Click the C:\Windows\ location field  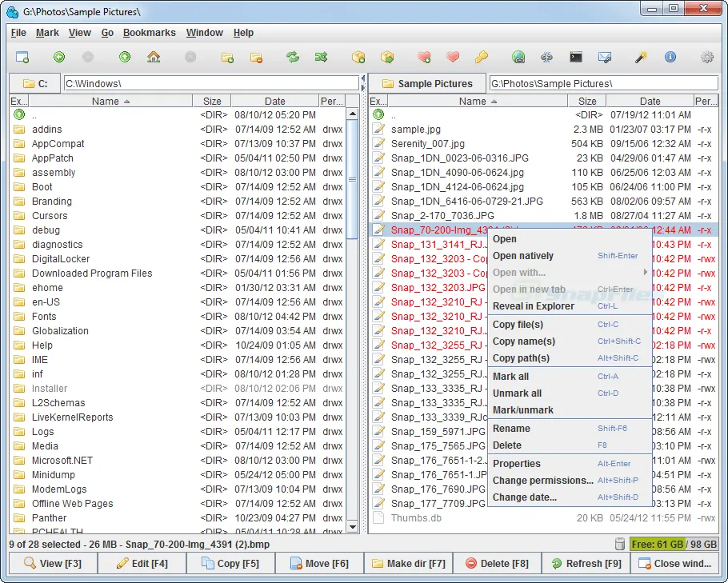(211, 83)
